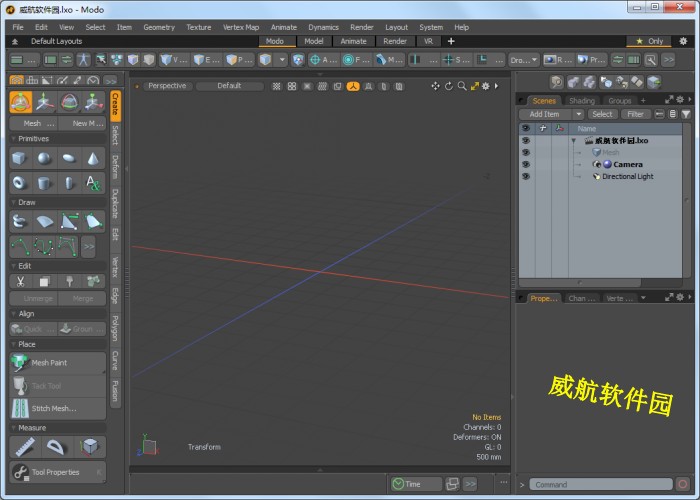This screenshot has height=500, width=700.
Task: Click the Tool Properties button
Action: tap(58, 472)
